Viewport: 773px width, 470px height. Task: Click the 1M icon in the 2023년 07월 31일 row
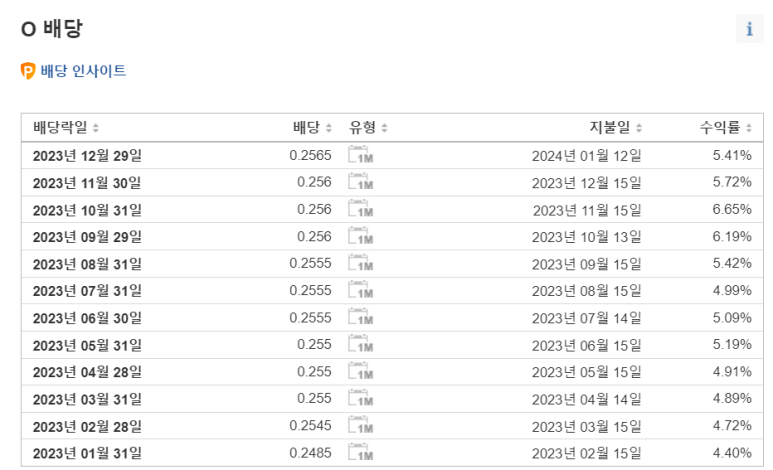click(x=360, y=290)
